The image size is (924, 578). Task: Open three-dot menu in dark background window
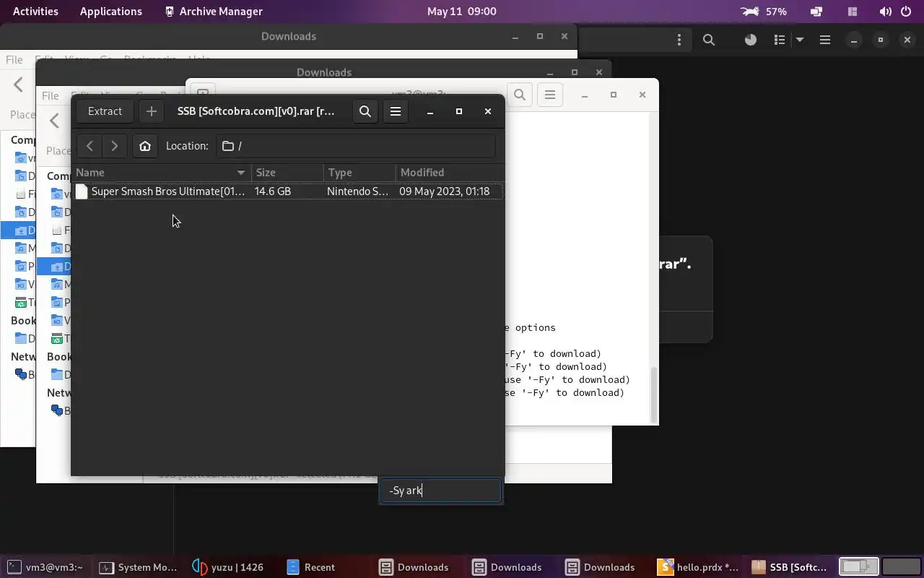click(x=679, y=40)
